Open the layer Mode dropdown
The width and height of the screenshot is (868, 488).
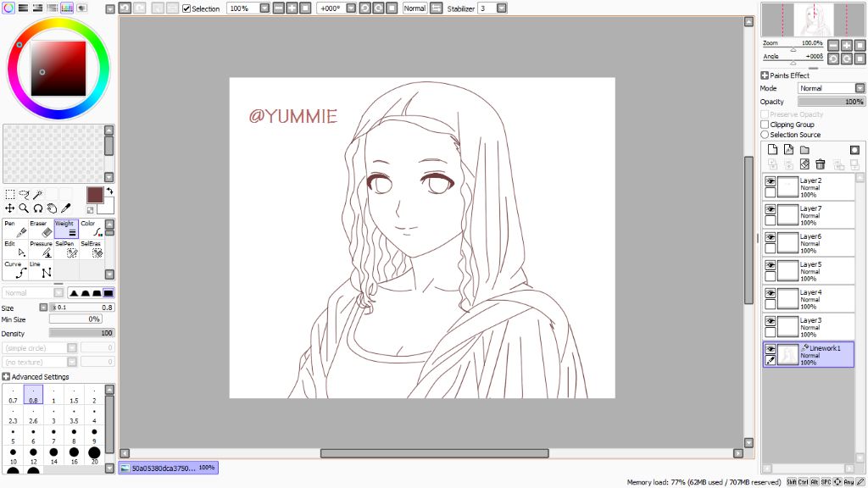[860, 88]
